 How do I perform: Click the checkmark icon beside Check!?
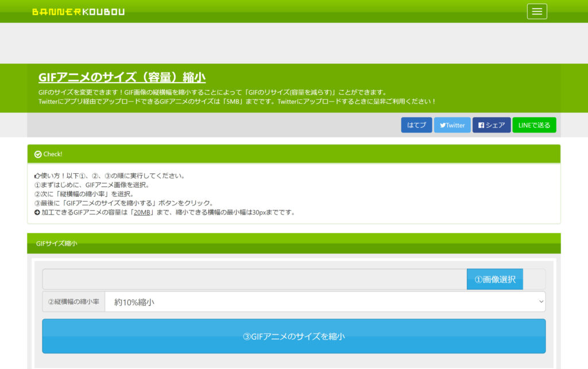(38, 154)
